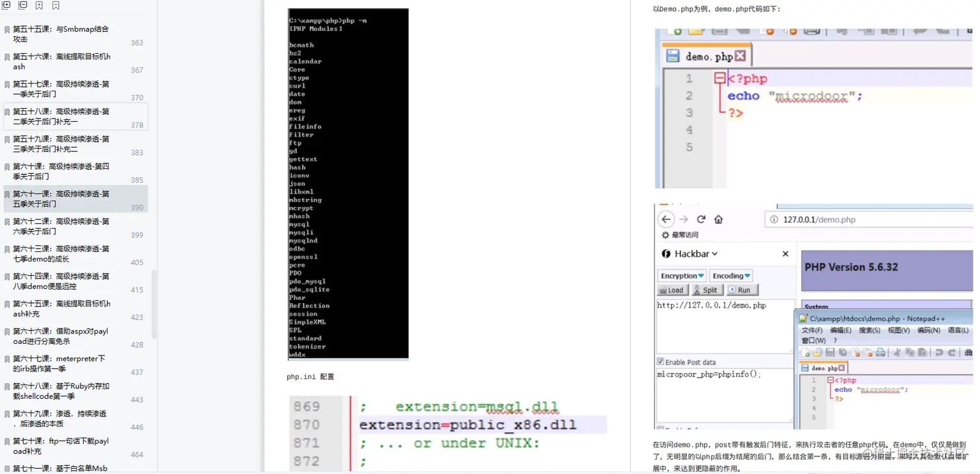Viewport: 980px width, 474px height.
Task: Open Notepad++ 编码(N) menu
Action: coord(929,330)
